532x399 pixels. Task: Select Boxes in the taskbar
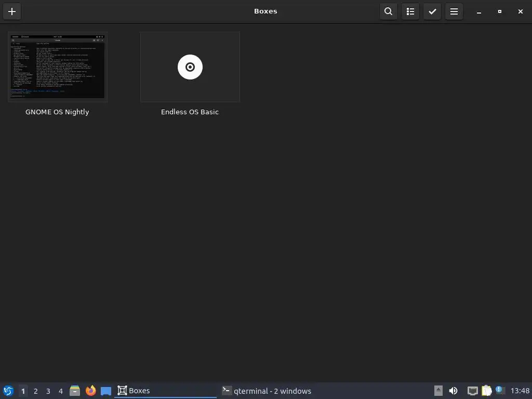(166, 391)
